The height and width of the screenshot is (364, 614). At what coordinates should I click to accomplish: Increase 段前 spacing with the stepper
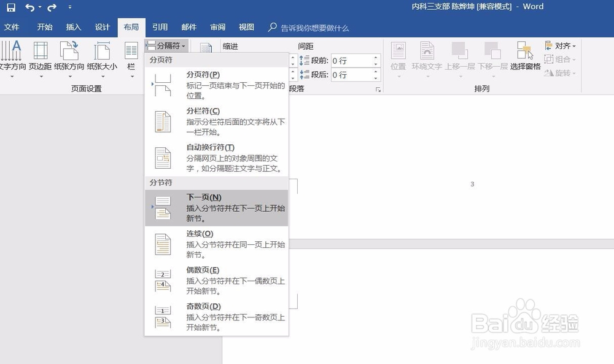tap(376, 56)
